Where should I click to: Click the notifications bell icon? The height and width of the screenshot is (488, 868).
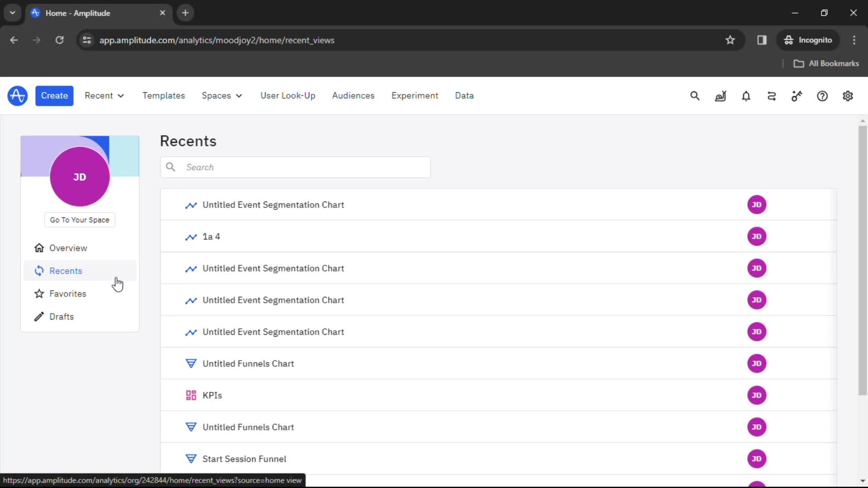[746, 96]
